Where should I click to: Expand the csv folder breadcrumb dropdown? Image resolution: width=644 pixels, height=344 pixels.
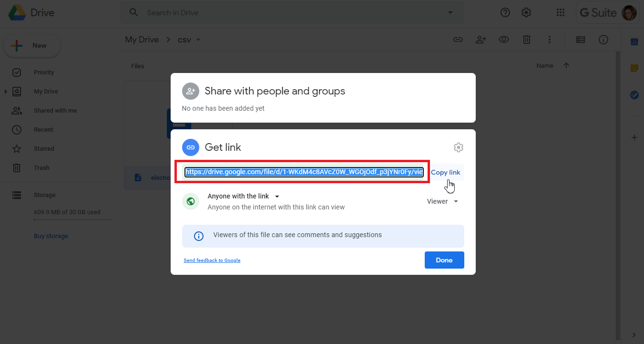pos(198,40)
